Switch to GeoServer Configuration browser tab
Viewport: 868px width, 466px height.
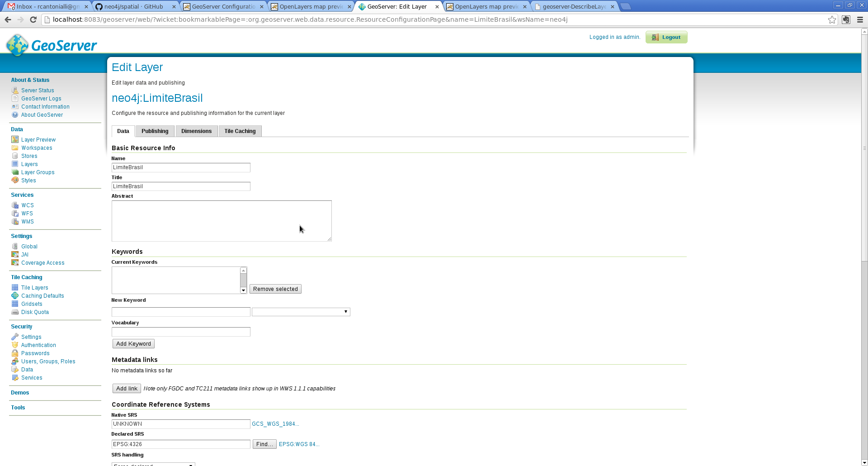click(x=223, y=6)
